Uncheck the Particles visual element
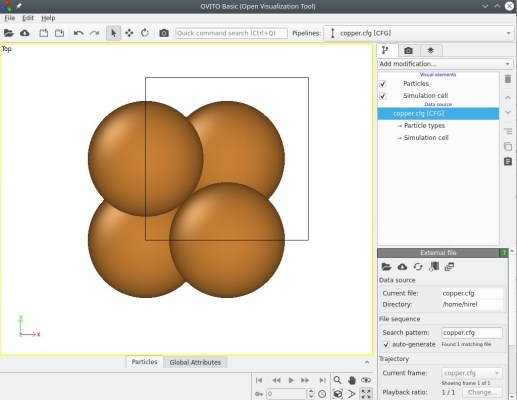 click(x=383, y=84)
